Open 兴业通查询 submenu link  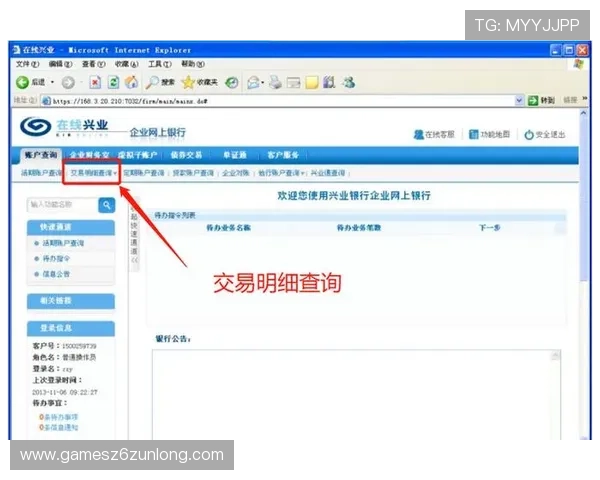click(328, 173)
